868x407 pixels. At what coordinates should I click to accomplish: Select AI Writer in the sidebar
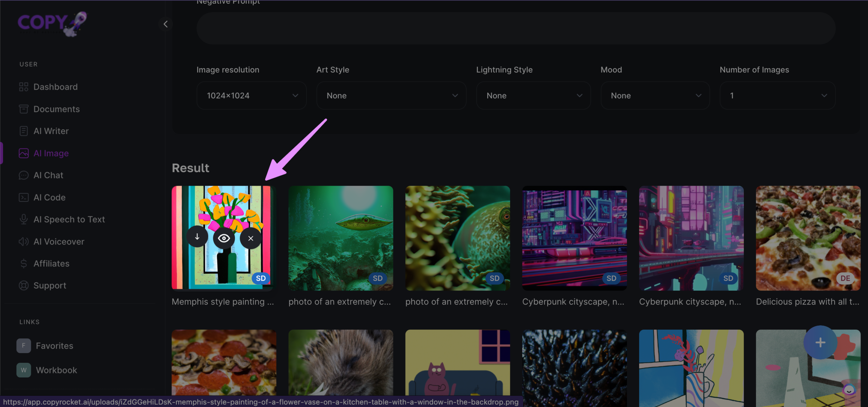click(51, 131)
